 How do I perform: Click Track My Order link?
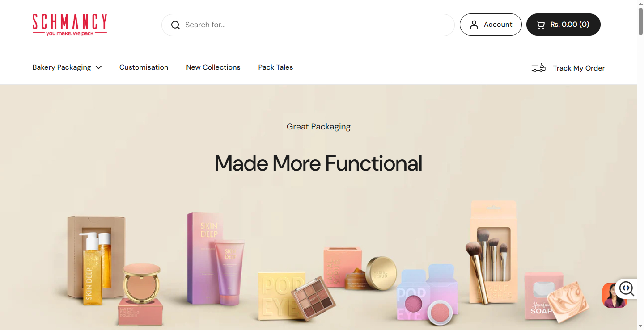pyautogui.click(x=579, y=68)
